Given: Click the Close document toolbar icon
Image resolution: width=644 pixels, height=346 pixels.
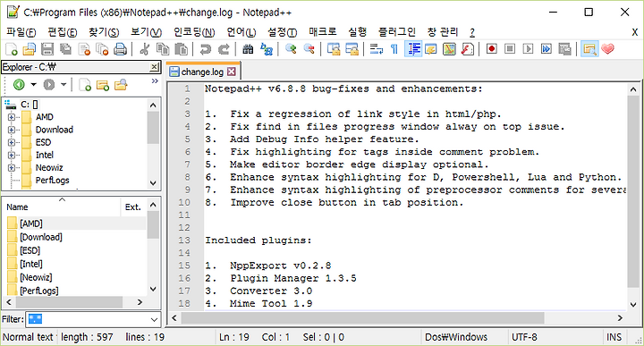Looking at the screenshot, I should click(84, 49).
